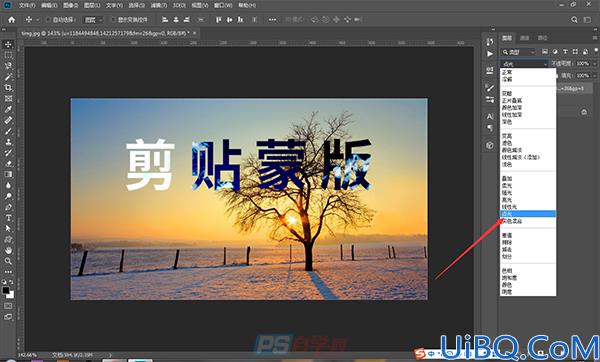Select the Zoom tool
The image size is (600, 362).
click(8, 261)
